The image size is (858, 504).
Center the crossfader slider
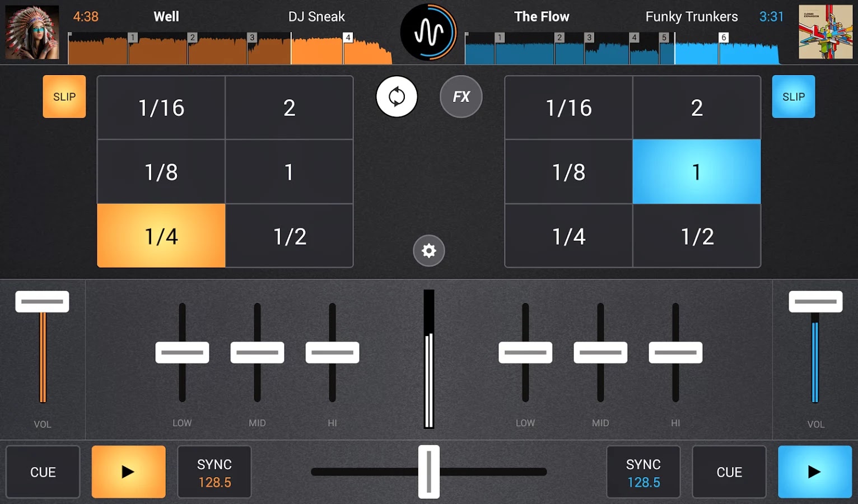tap(429, 472)
